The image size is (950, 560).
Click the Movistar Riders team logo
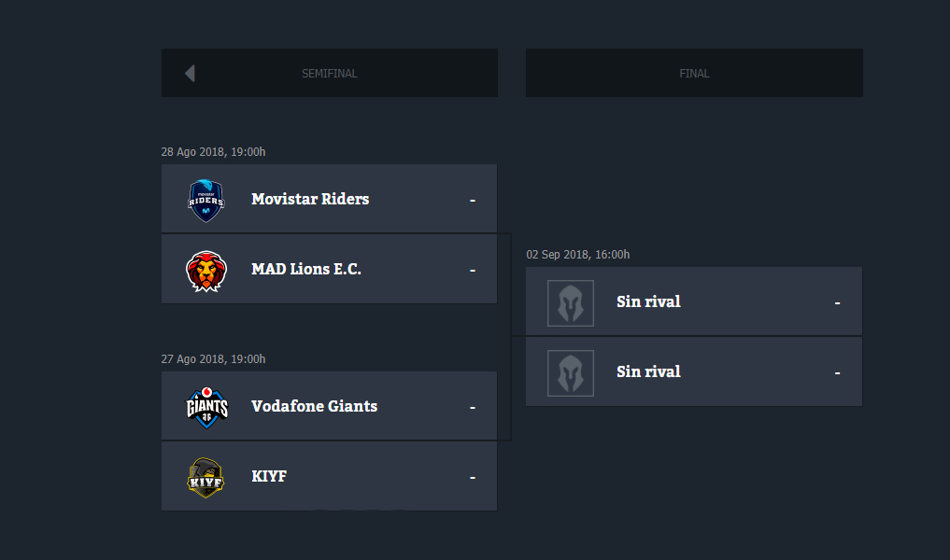point(206,200)
